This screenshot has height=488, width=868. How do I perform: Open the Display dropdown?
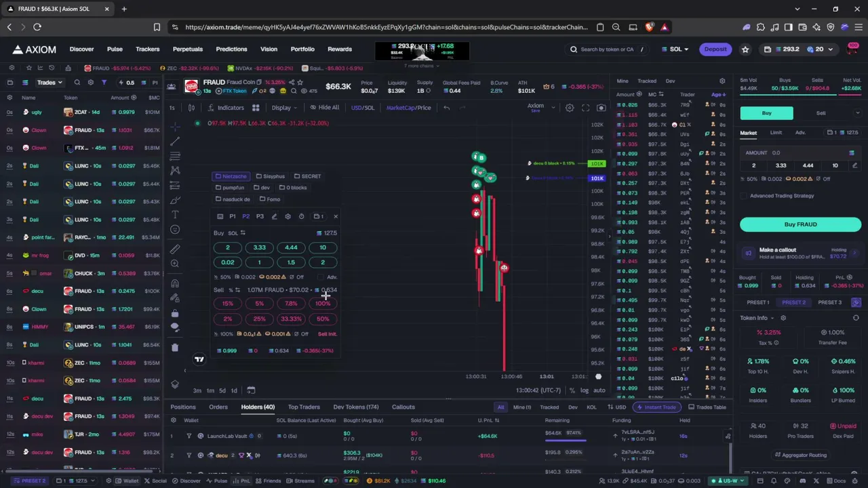tap(284, 108)
